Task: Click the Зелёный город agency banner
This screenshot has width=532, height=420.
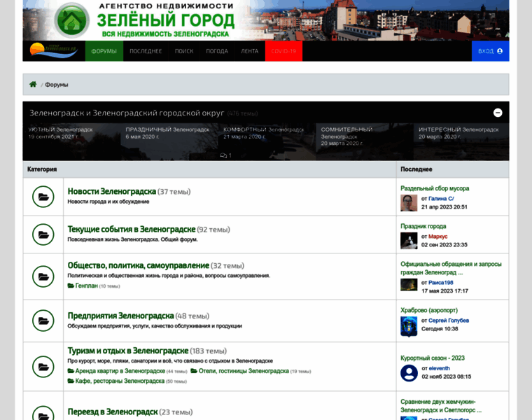Action: (266, 20)
